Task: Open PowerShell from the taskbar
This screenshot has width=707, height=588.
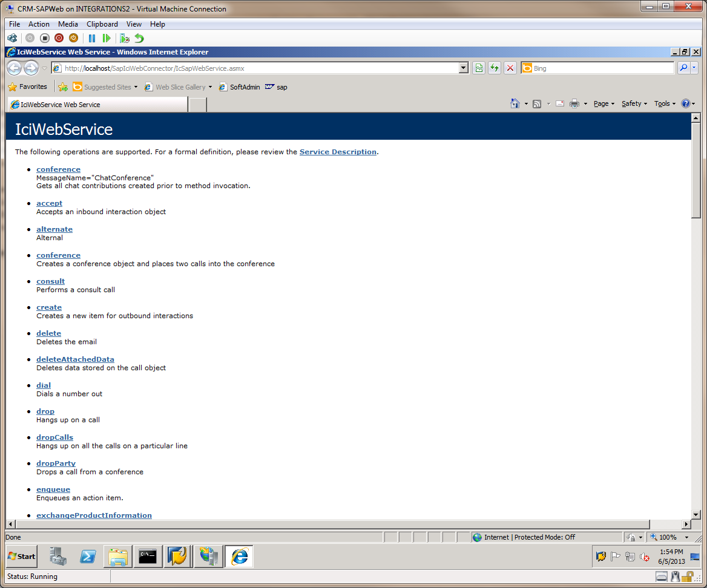Action: click(x=88, y=557)
